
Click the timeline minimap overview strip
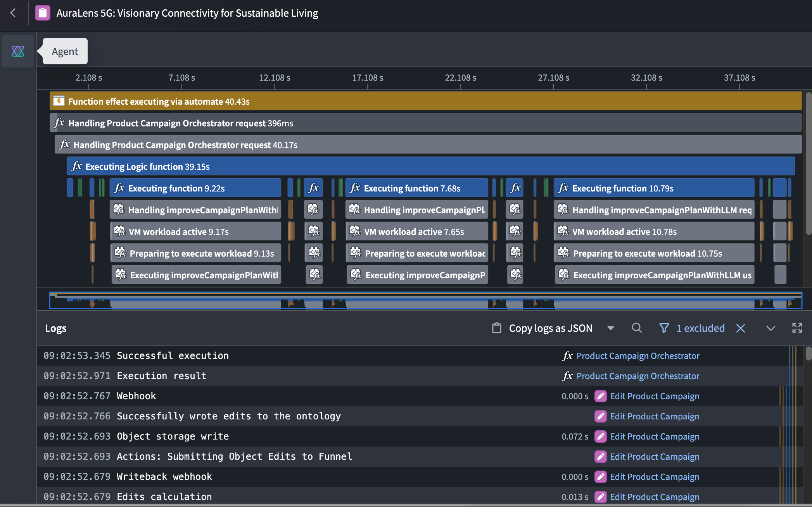pos(425,300)
